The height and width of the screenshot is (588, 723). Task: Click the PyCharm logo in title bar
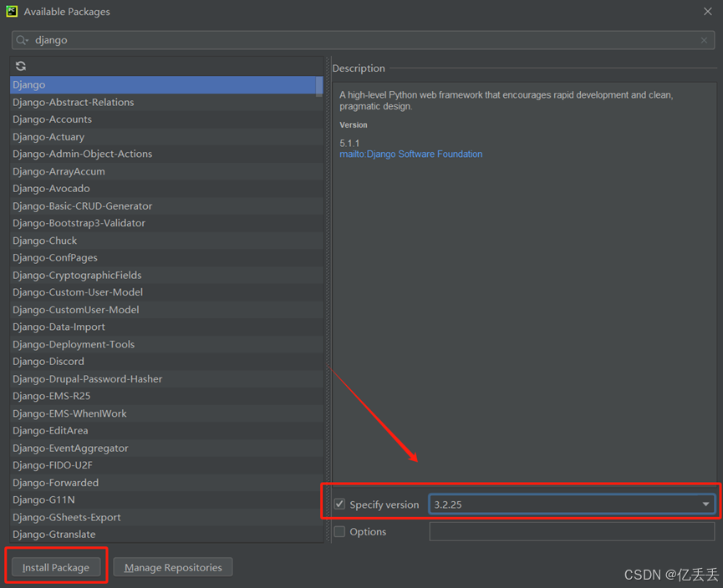12,11
